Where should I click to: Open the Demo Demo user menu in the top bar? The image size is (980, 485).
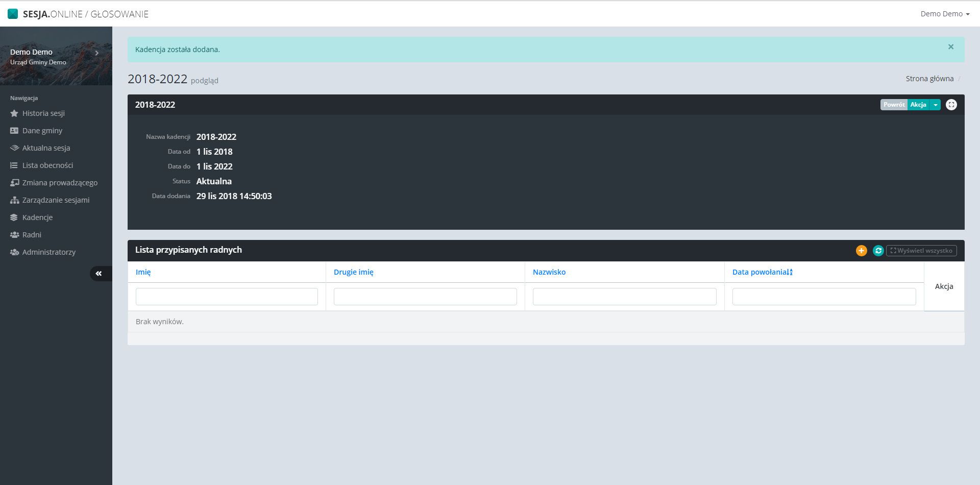pyautogui.click(x=944, y=14)
